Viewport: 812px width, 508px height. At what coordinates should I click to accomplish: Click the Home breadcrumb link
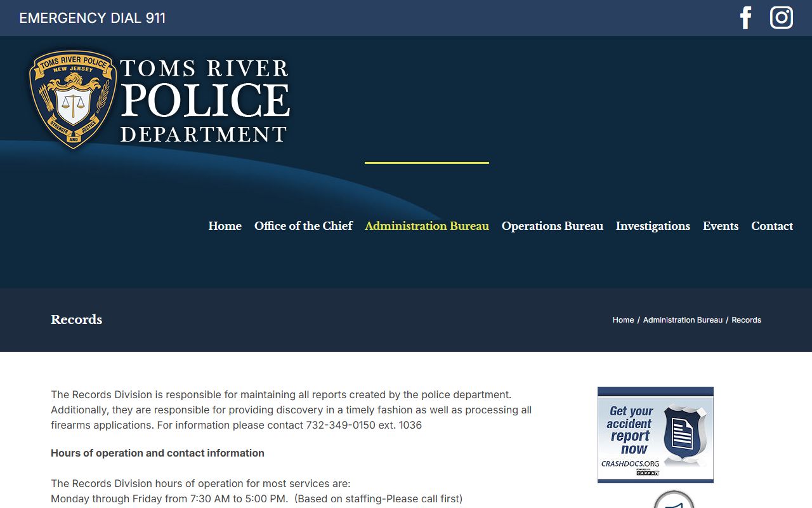623,320
